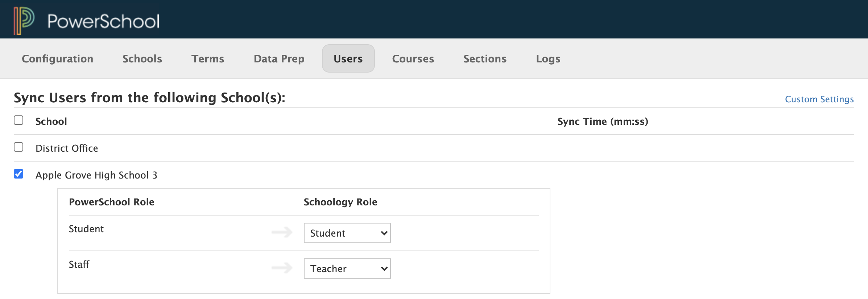Select the Data Prep tab
Screen dimensions: 868x299
[279, 59]
